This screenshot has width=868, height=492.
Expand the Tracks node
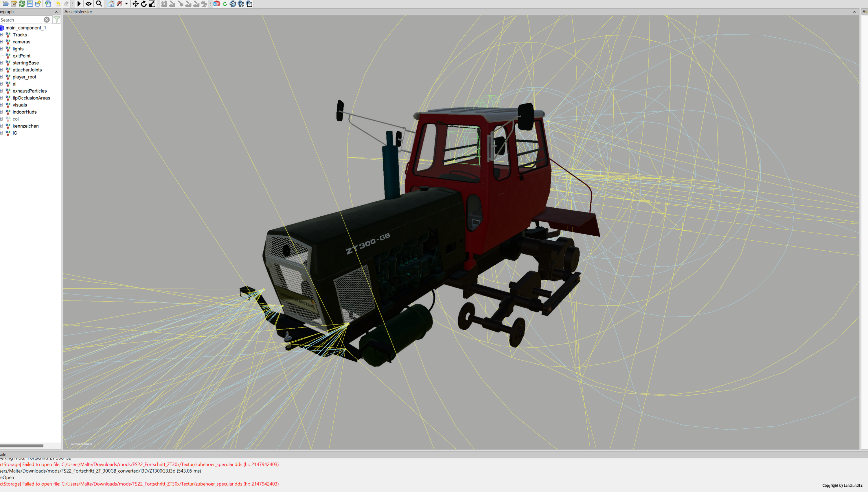1,35
